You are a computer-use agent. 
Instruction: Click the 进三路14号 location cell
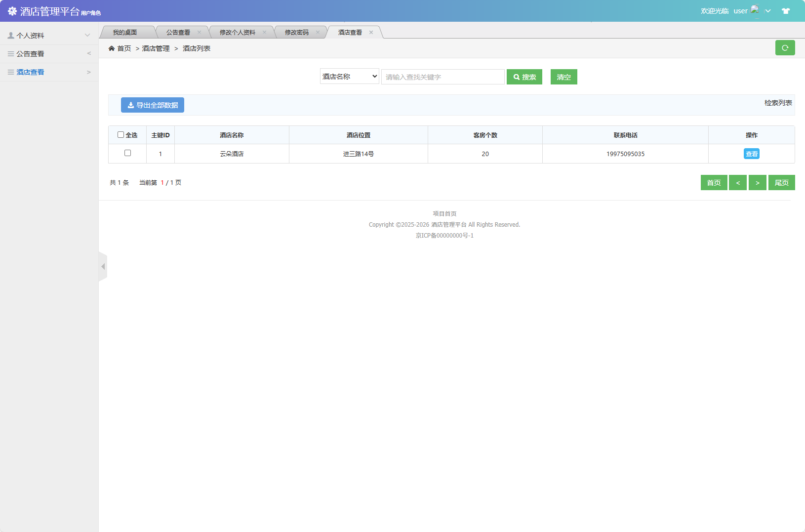(x=359, y=154)
